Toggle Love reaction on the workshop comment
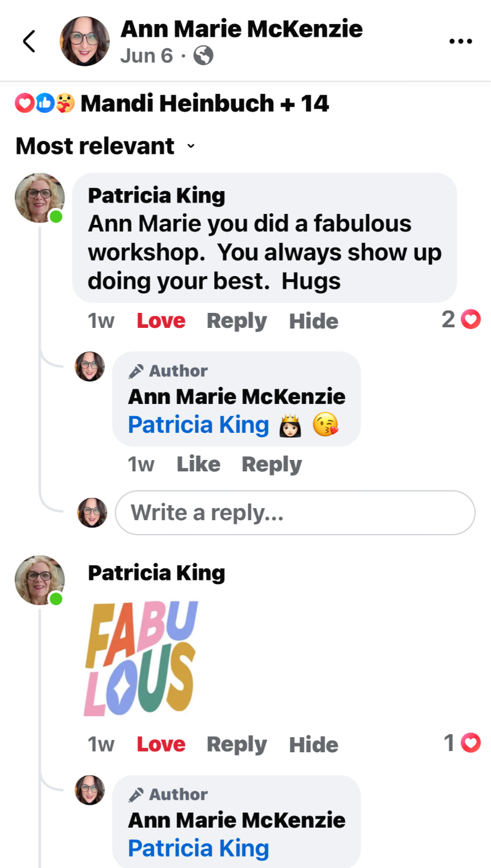 click(161, 321)
